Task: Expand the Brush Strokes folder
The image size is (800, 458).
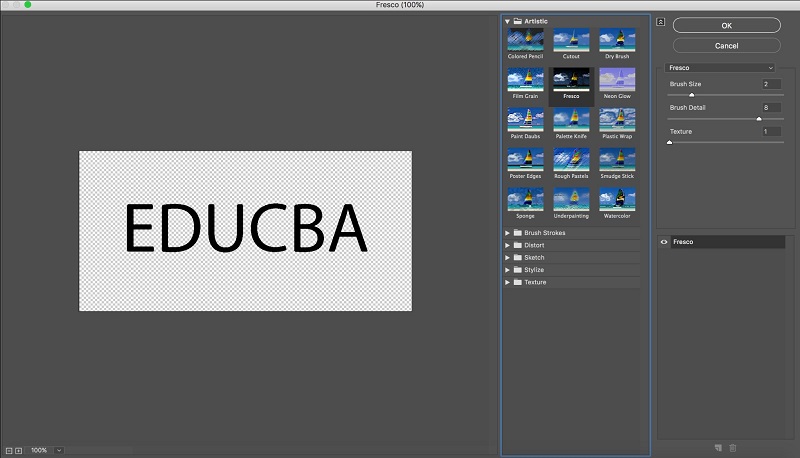Action: click(507, 233)
